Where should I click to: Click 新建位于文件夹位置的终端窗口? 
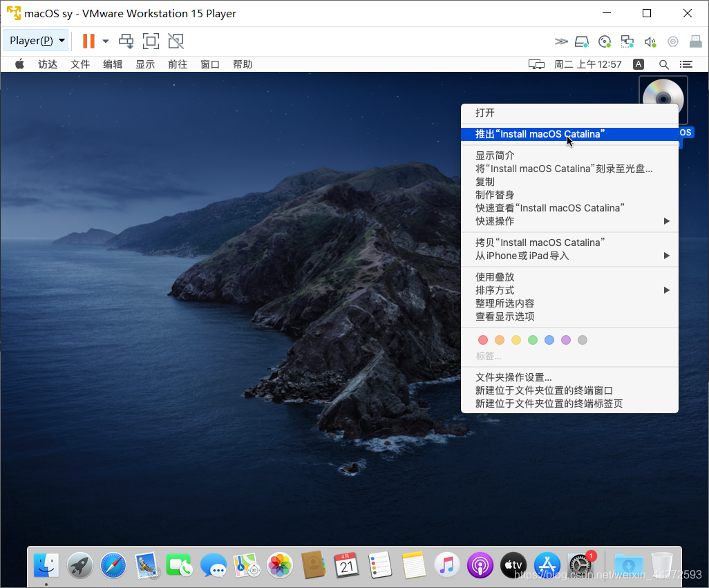[544, 390]
